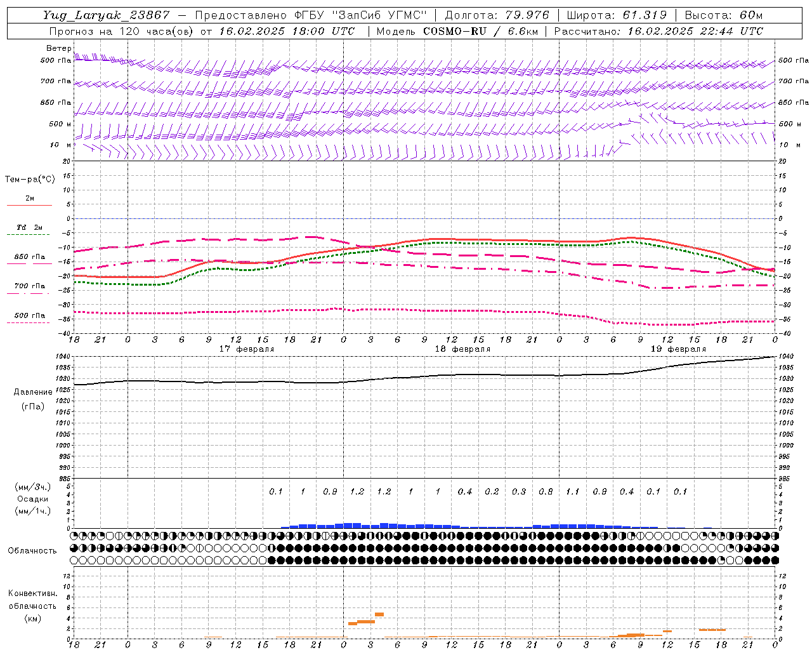812x650 pixels.
Task: Click the '(мм/1ч.)' precipitation unit label
Action: (x=33, y=511)
